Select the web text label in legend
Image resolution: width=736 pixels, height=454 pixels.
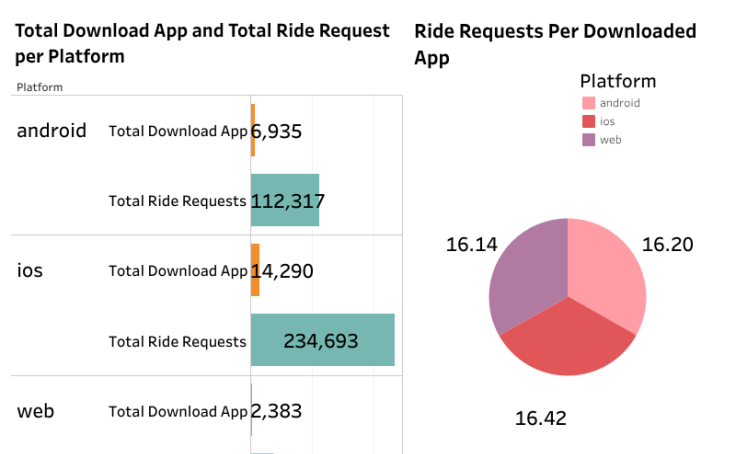pos(611,140)
